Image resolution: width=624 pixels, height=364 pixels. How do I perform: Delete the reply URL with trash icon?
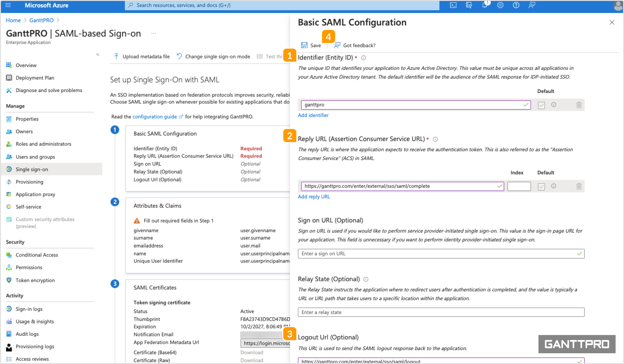click(579, 186)
